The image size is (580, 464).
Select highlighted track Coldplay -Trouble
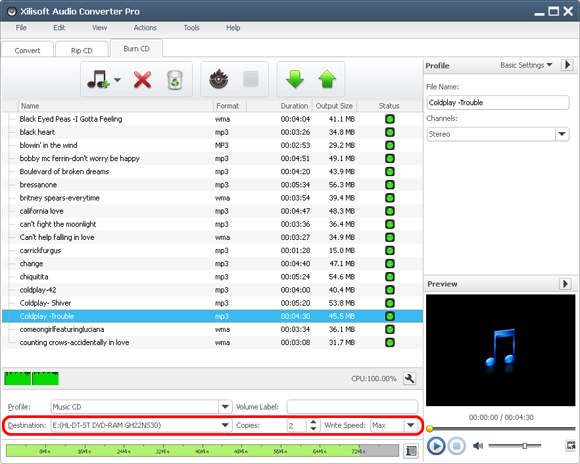point(212,316)
